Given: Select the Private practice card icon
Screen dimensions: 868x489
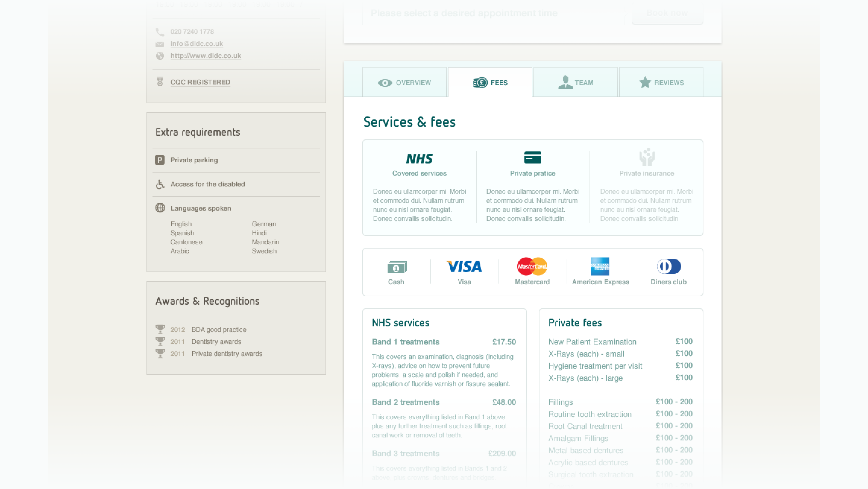Looking at the screenshot, I should (x=532, y=157).
